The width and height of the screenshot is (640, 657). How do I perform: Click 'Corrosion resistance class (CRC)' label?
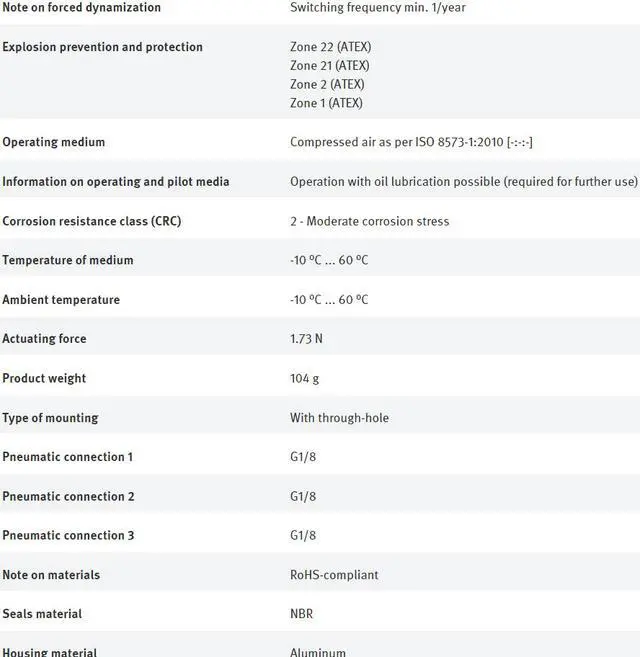click(x=91, y=221)
